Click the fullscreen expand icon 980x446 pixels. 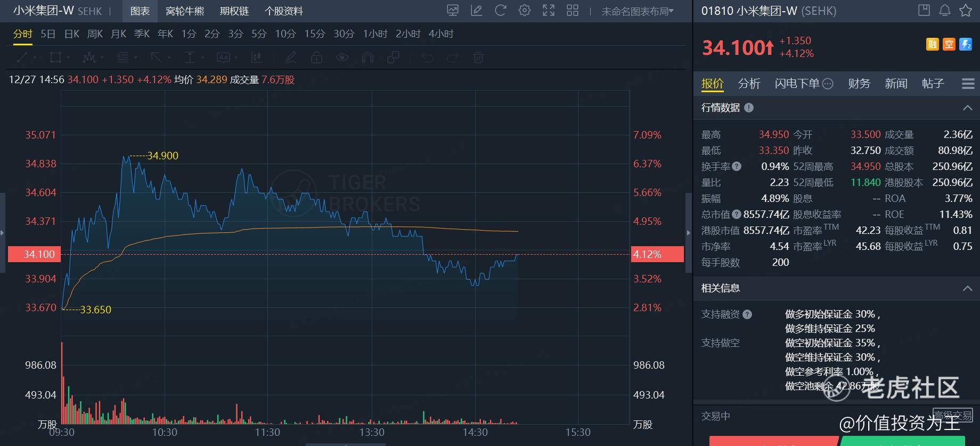coord(549,11)
